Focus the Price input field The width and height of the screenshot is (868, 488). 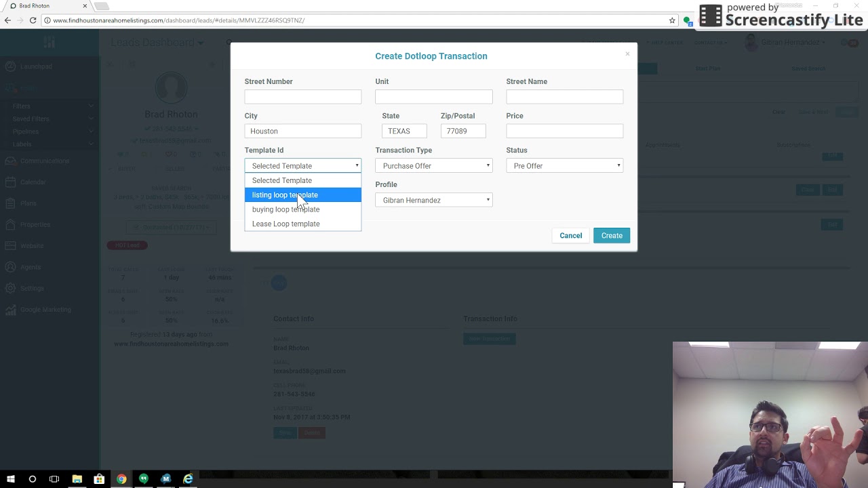click(x=564, y=131)
